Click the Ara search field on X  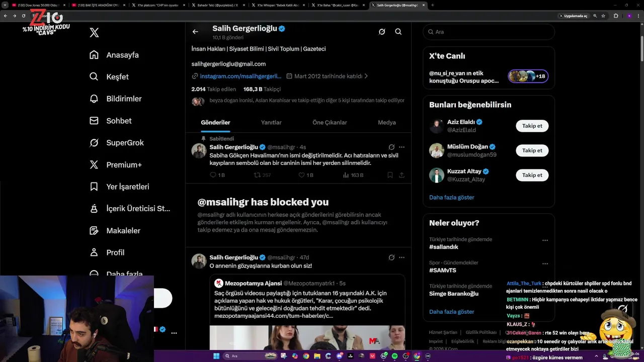point(489,32)
